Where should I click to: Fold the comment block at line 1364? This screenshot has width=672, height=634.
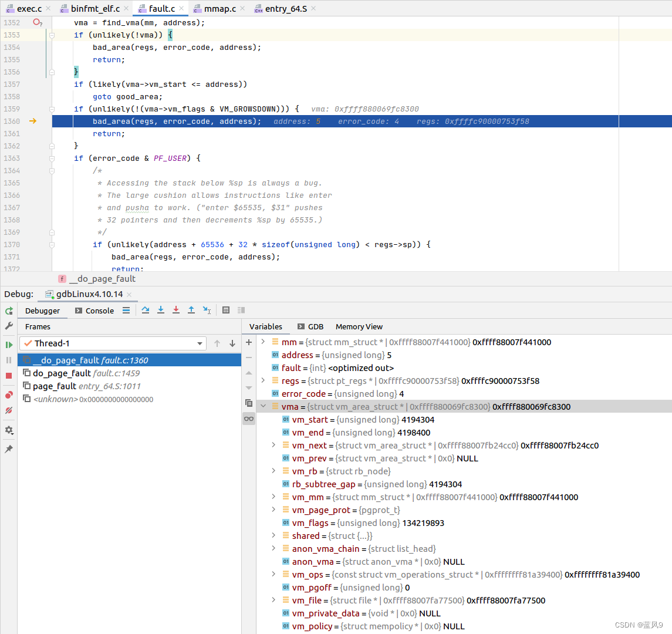click(x=52, y=171)
